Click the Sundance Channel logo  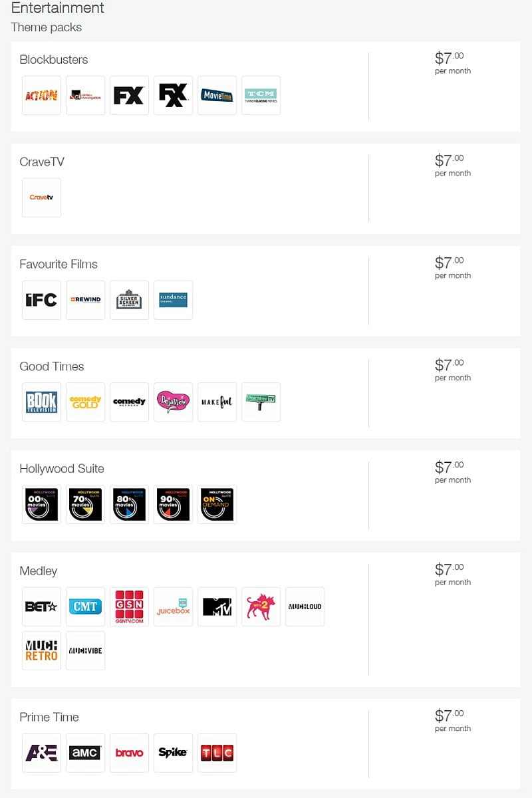(x=173, y=300)
